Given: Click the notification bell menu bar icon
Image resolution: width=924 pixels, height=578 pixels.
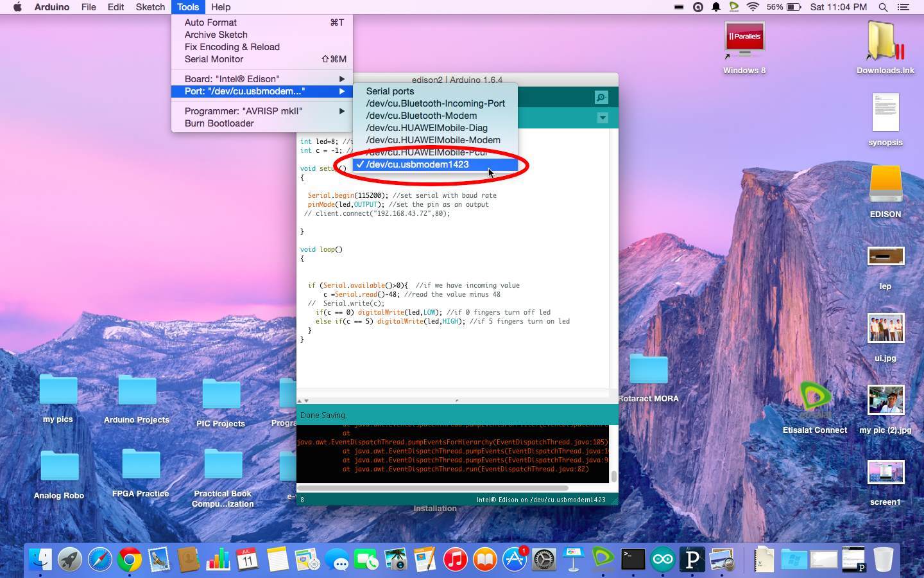Looking at the screenshot, I should pos(716,7).
